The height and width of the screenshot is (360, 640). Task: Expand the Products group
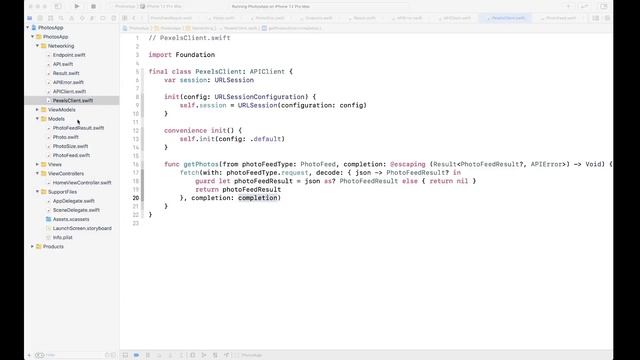tap(33, 247)
